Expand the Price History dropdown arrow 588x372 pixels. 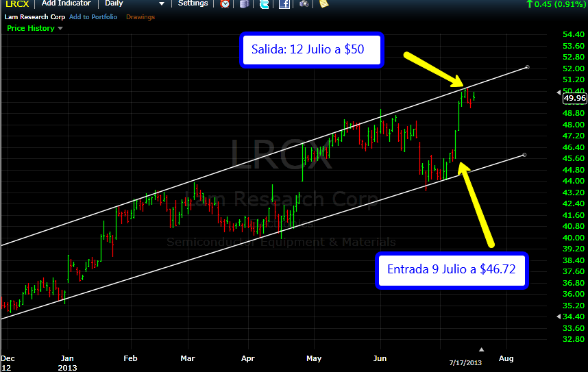point(60,29)
